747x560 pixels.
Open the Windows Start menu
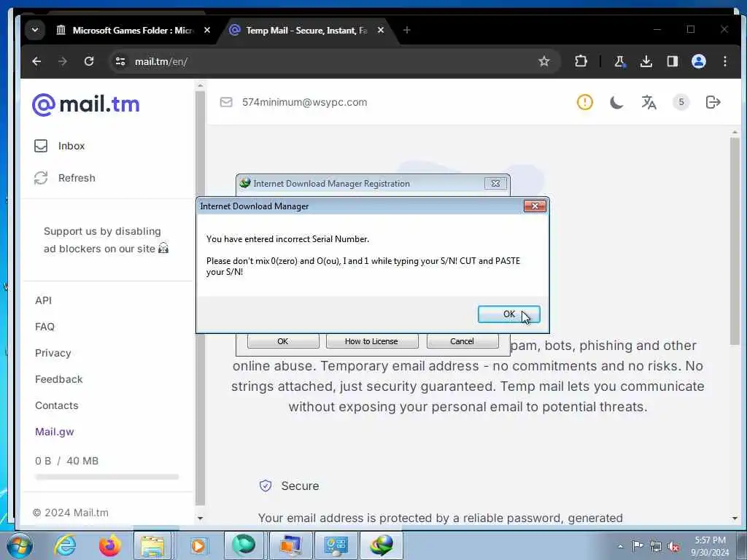19,545
